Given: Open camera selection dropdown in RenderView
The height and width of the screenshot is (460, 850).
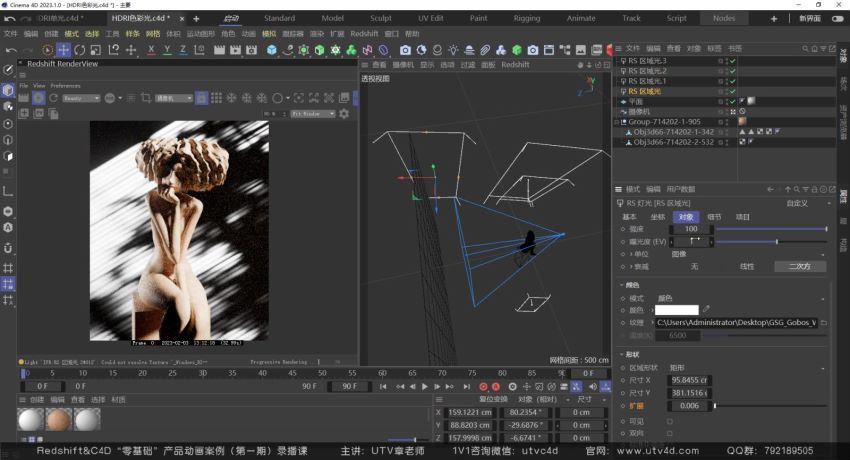Looking at the screenshot, I should [x=174, y=98].
